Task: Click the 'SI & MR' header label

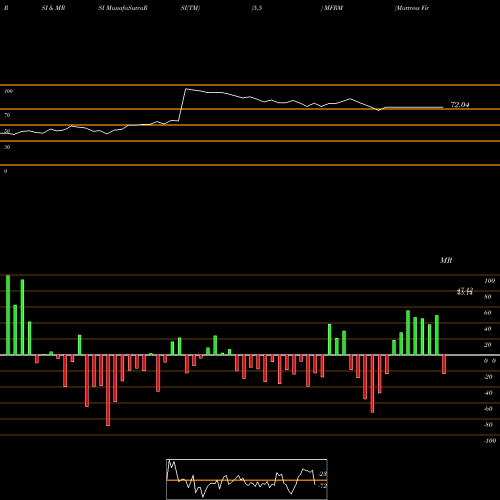Action: pyautogui.click(x=53, y=8)
